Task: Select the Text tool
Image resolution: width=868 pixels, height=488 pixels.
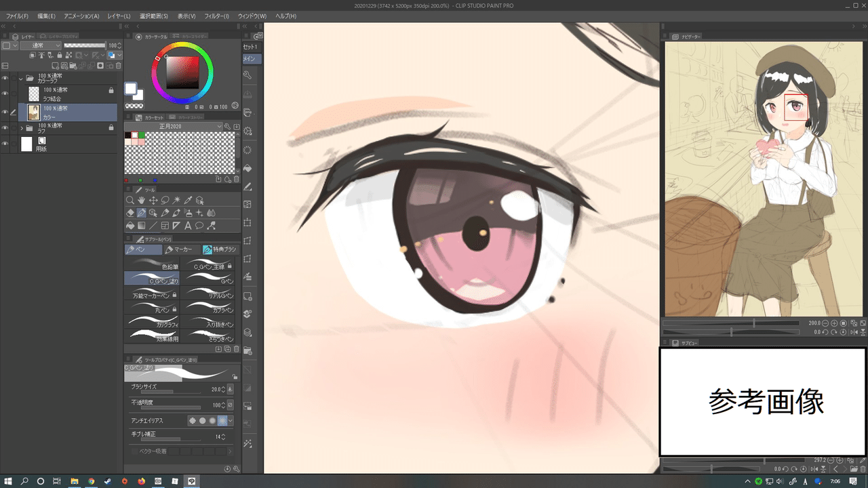Action: point(188,226)
